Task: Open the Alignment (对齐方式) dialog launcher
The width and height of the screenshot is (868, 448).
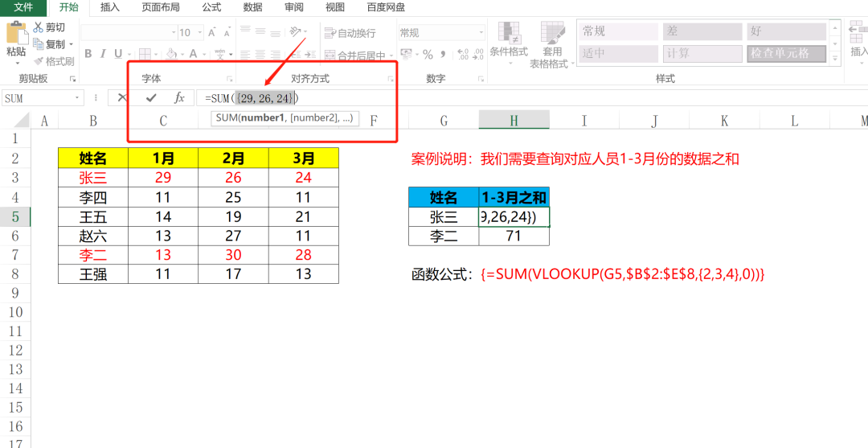Action: [391, 79]
